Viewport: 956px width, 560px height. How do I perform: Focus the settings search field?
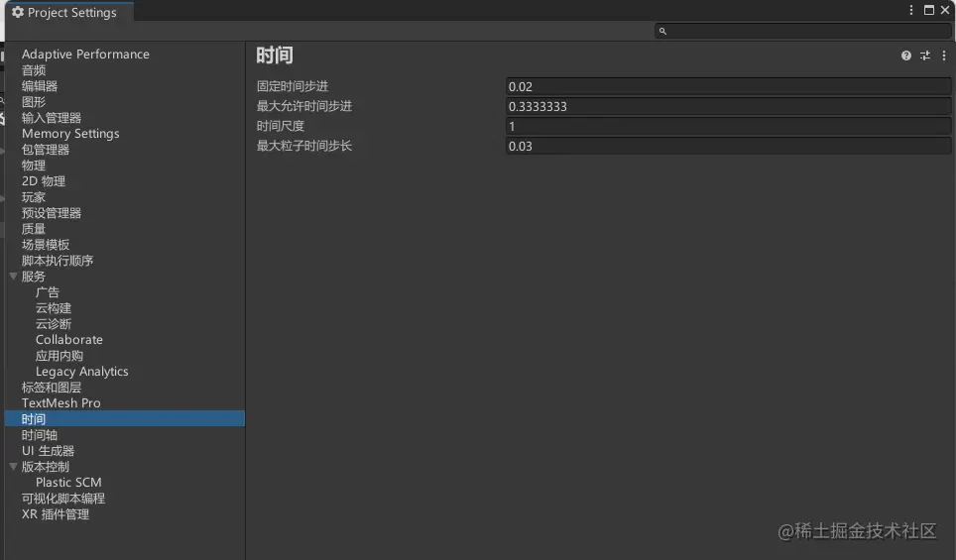[x=803, y=31]
